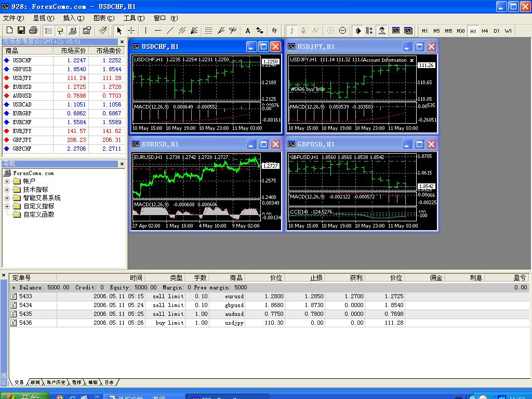This screenshot has width=532, height=399.
Task: Open the 图表(C) menu
Action: [104, 18]
